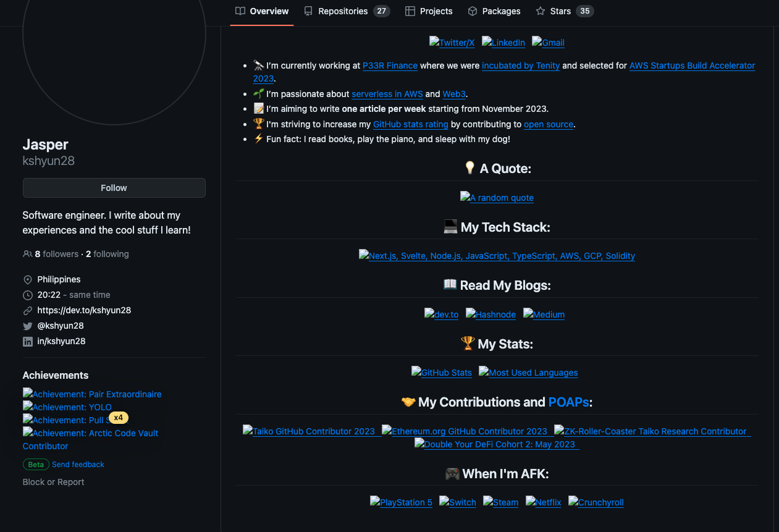Open the Gmail badge
779x532 pixels.
coord(547,42)
